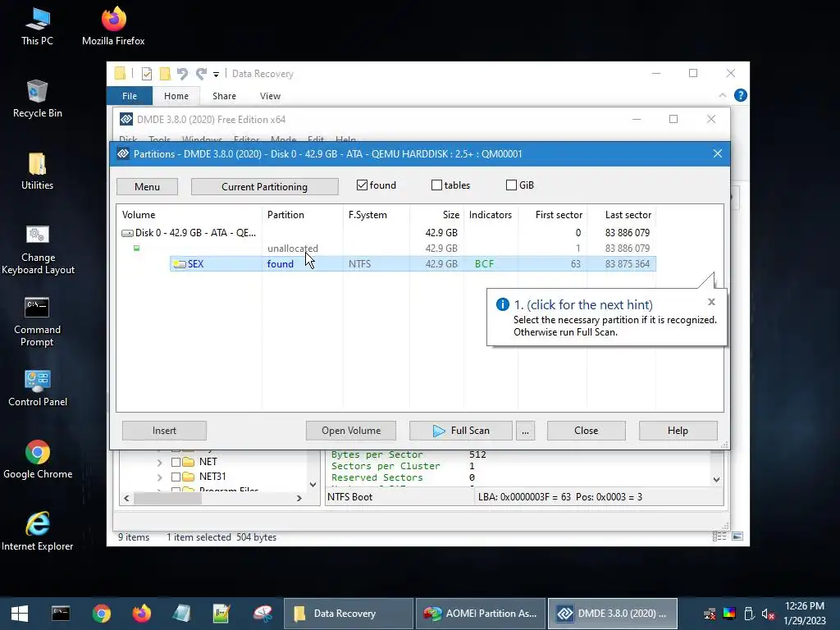This screenshot has width=840, height=630.
Task: Click the Close button in Partitions dialog
Action: [586, 431]
